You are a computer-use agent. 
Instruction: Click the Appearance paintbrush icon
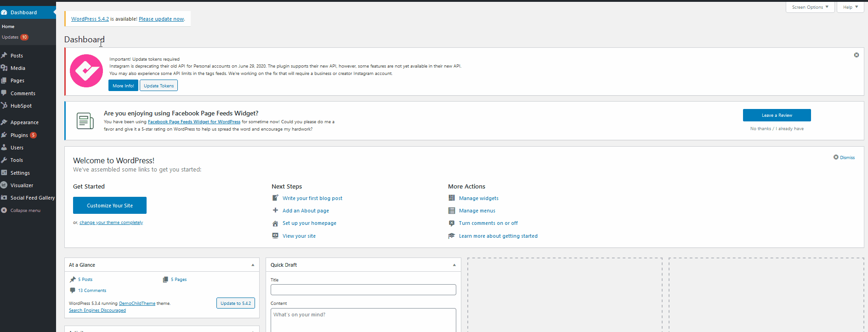[4, 122]
